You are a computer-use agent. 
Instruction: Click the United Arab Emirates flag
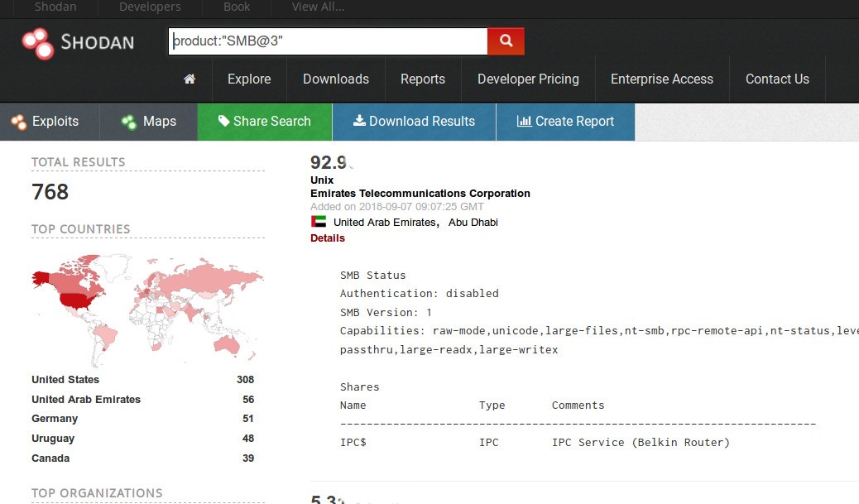(x=319, y=221)
